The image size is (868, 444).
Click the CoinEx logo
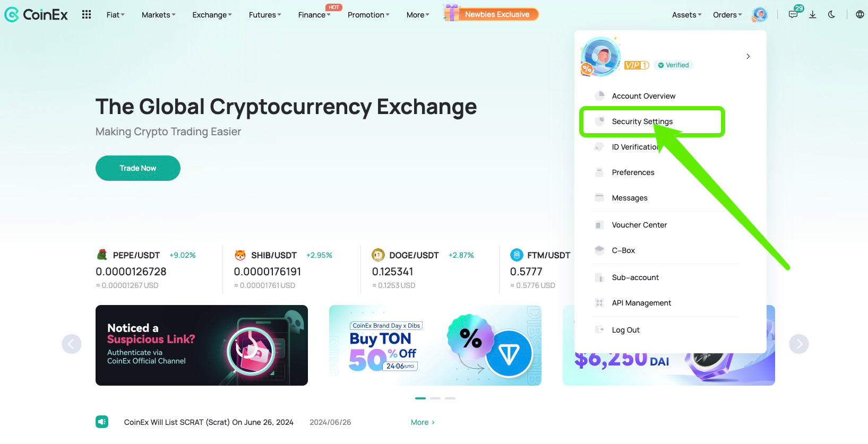coord(36,15)
